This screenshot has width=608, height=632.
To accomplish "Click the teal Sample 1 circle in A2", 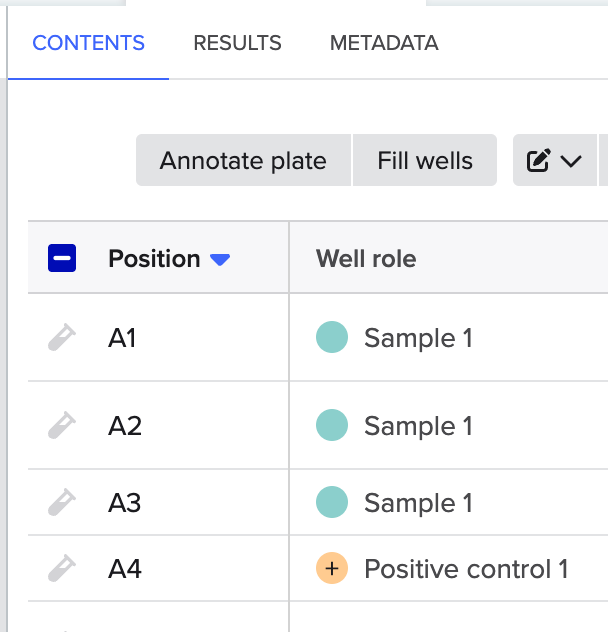I will pyautogui.click(x=332, y=426).
